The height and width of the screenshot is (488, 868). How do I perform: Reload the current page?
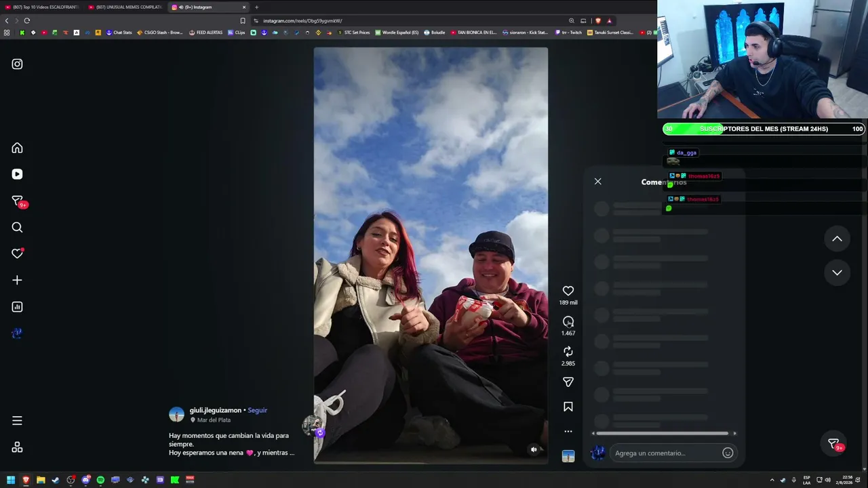(x=27, y=20)
